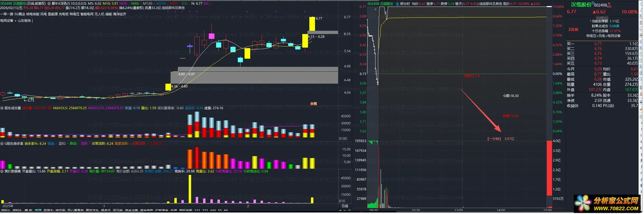Select the 犀牛K深色 main indicator name
This screenshot has height=214, width=644.
pos(59,3)
